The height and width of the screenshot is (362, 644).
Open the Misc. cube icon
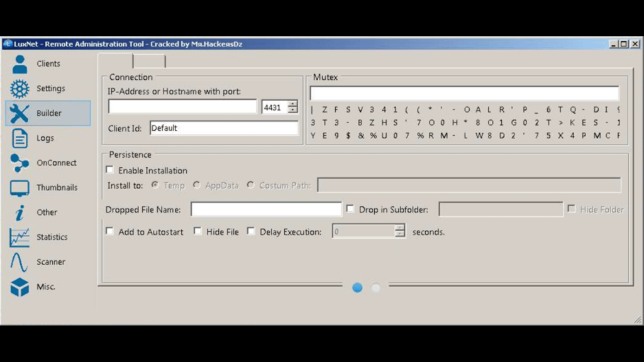(x=19, y=287)
